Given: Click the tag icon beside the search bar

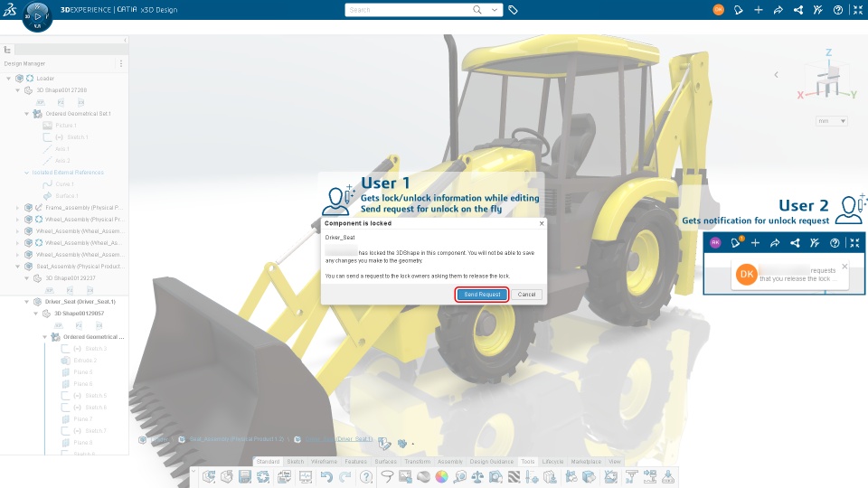Looking at the screenshot, I should (x=514, y=10).
